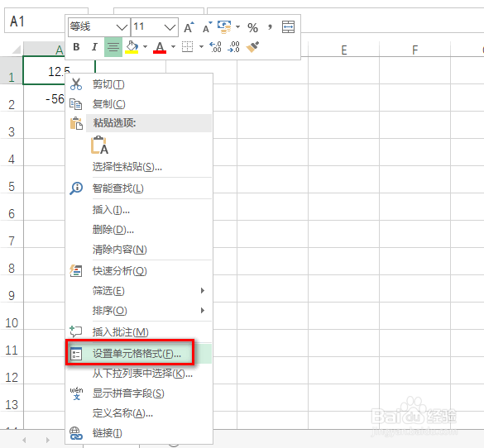
Task: Open 快速分析(Q) menu item
Action: 139,271
